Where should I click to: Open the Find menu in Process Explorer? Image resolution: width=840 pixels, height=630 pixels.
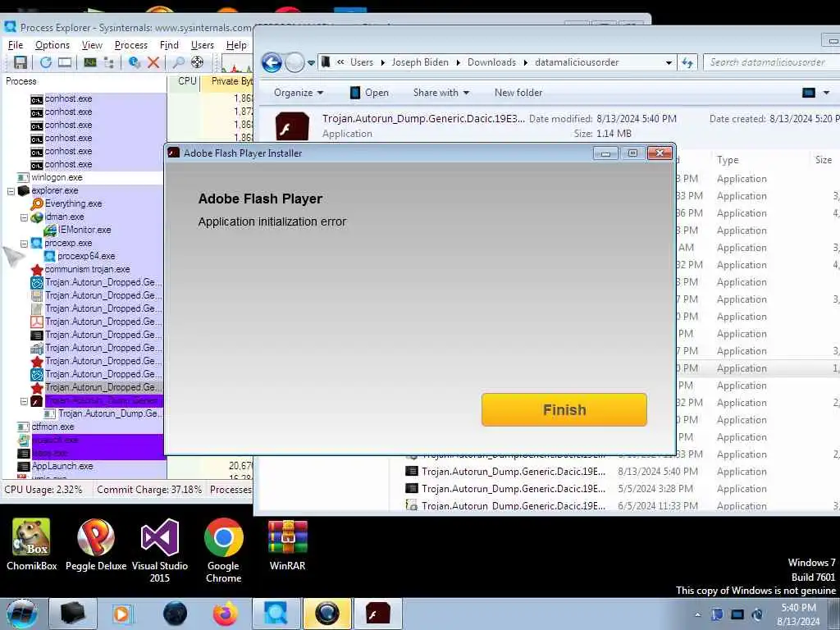click(169, 45)
